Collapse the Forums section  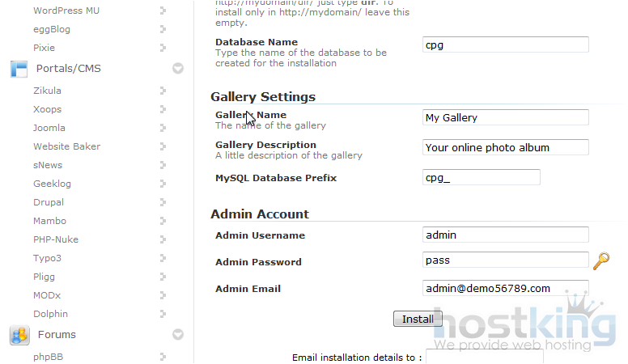click(x=178, y=335)
